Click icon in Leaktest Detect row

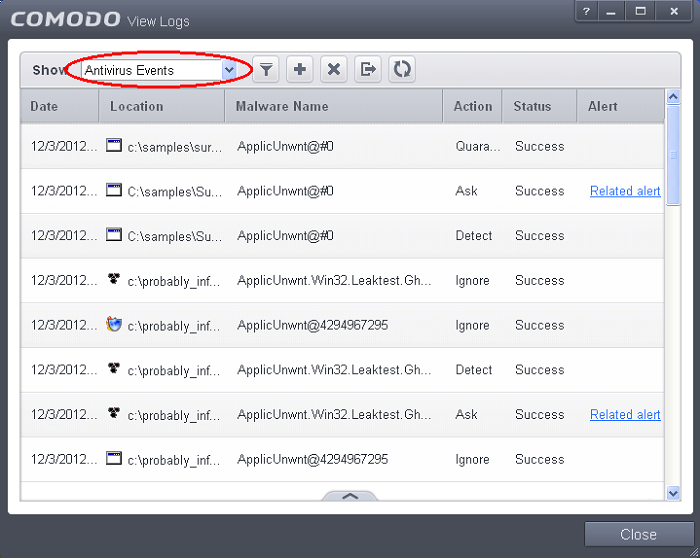pos(114,368)
